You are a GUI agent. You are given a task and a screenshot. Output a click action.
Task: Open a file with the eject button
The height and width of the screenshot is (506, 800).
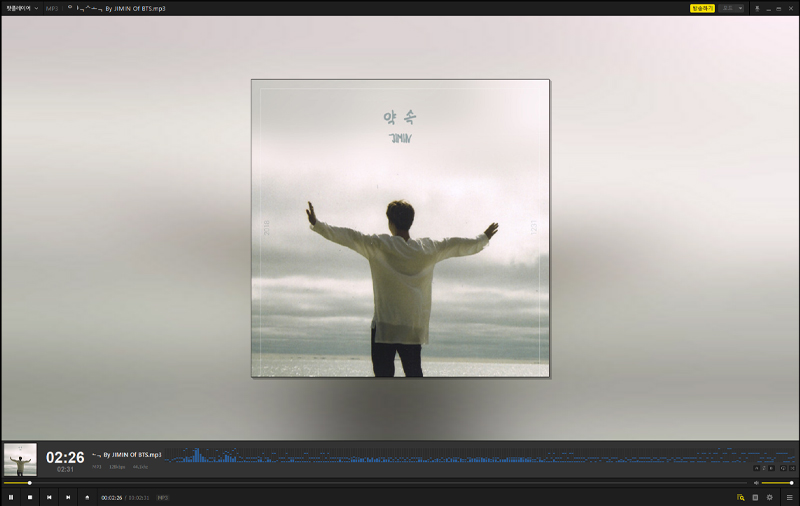(87, 497)
